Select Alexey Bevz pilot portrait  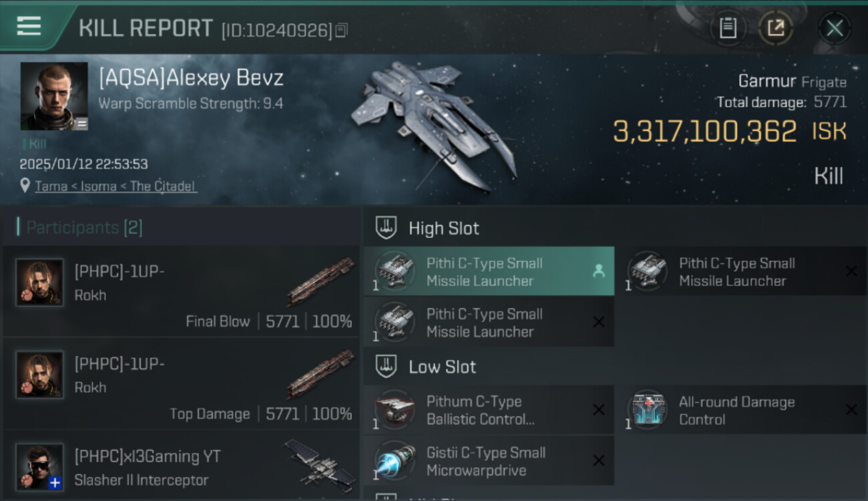click(x=54, y=96)
